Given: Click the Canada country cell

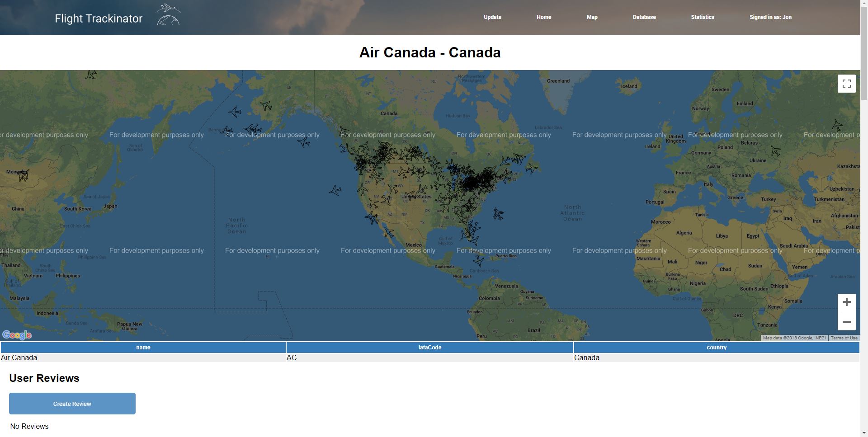Looking at the screenshot, I should pos(717,357).
